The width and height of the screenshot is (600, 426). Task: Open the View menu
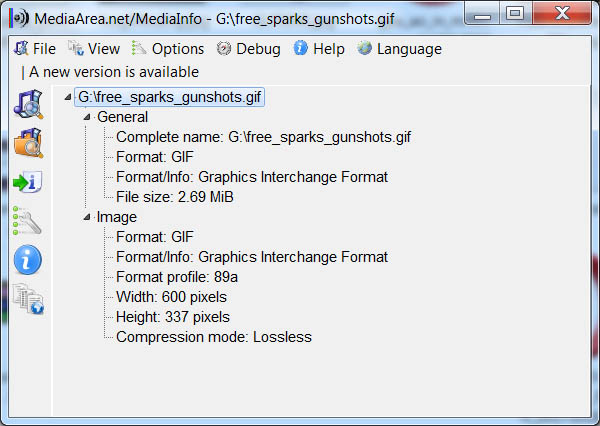point(94,49)
